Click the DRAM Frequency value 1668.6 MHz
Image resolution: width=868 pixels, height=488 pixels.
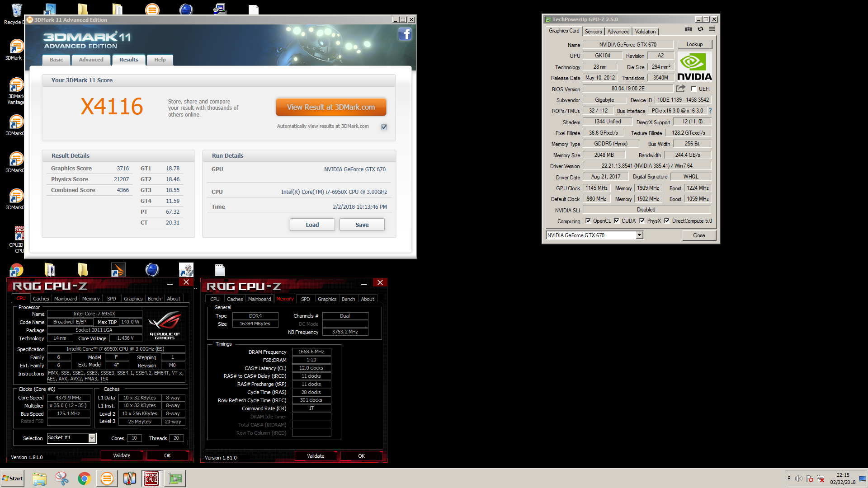point(311,352)
